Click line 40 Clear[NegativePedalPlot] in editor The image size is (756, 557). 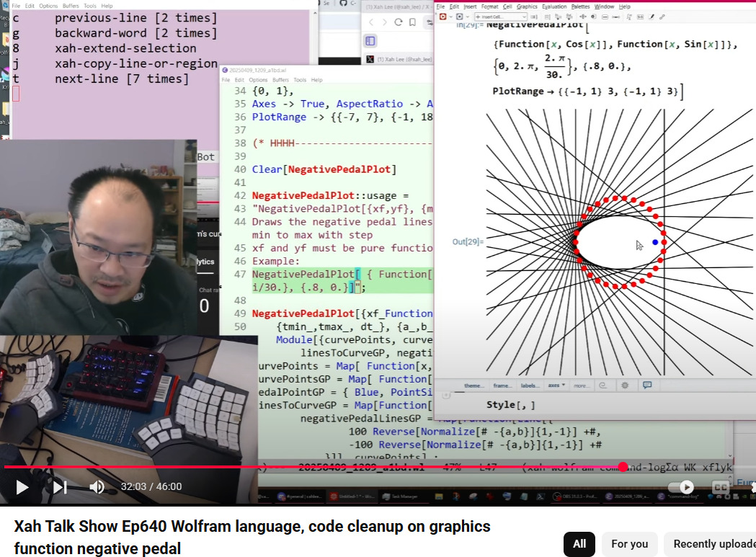(324, 170)
